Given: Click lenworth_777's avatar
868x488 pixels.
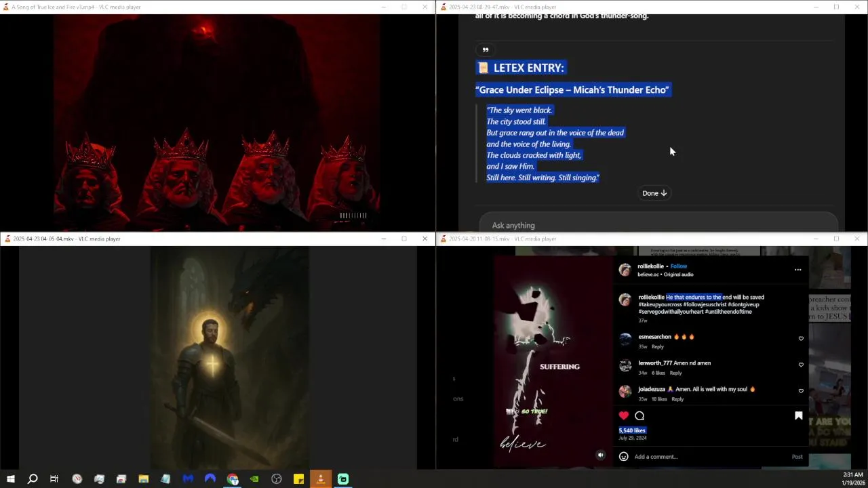Looking at the screenshot, I should [625, 365].
